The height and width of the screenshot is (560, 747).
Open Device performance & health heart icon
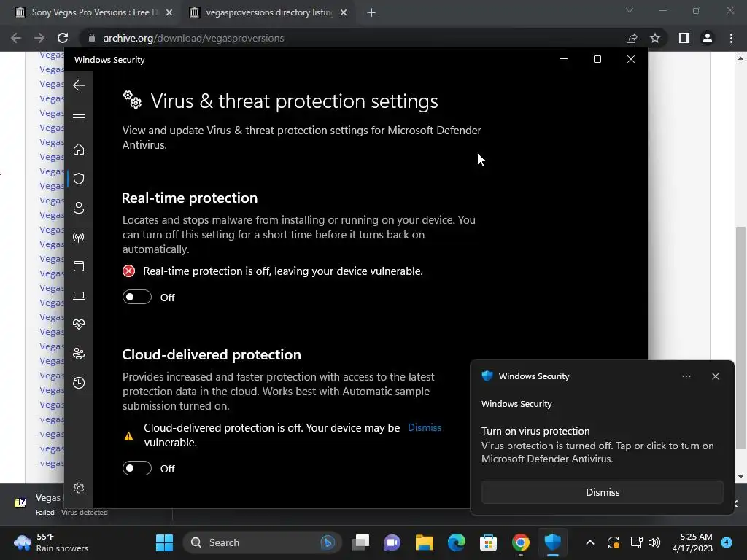coord(79,324)
